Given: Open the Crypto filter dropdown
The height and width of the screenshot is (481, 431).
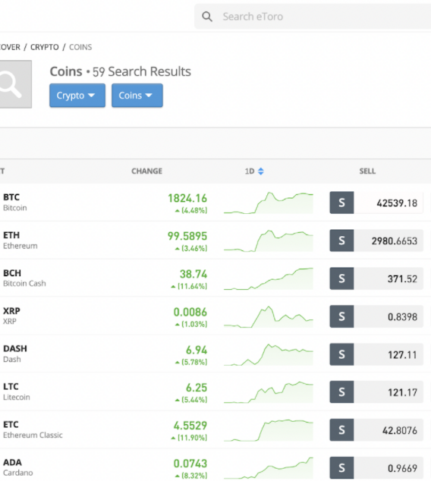Looking at the screenshot, I should (77, 96).
